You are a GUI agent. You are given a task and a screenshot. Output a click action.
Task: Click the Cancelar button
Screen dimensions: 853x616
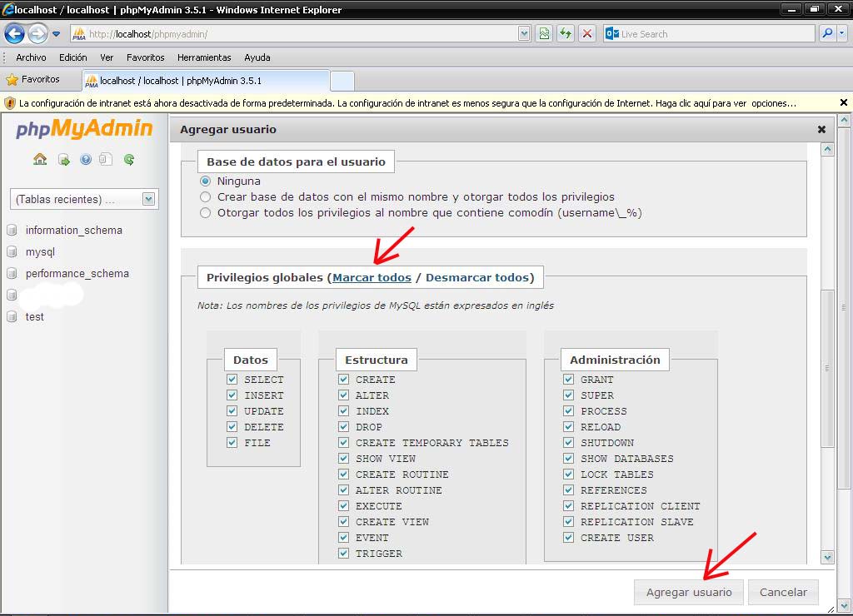(x=783, y=592)
